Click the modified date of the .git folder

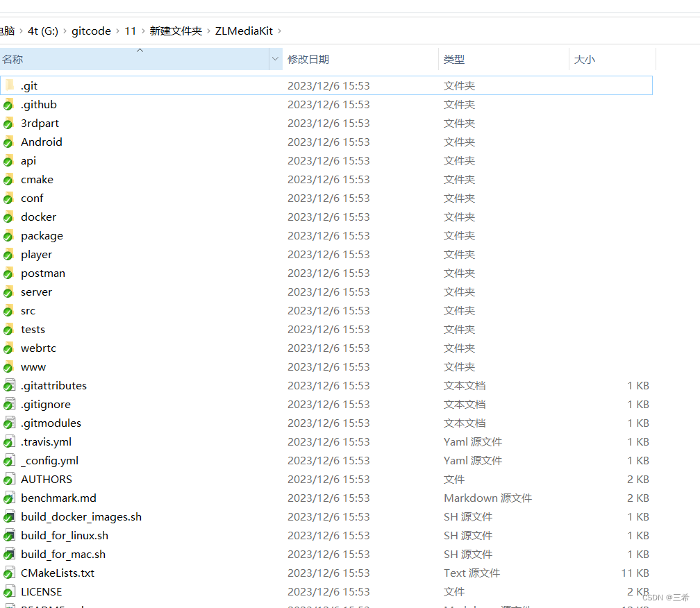(328, 85)
